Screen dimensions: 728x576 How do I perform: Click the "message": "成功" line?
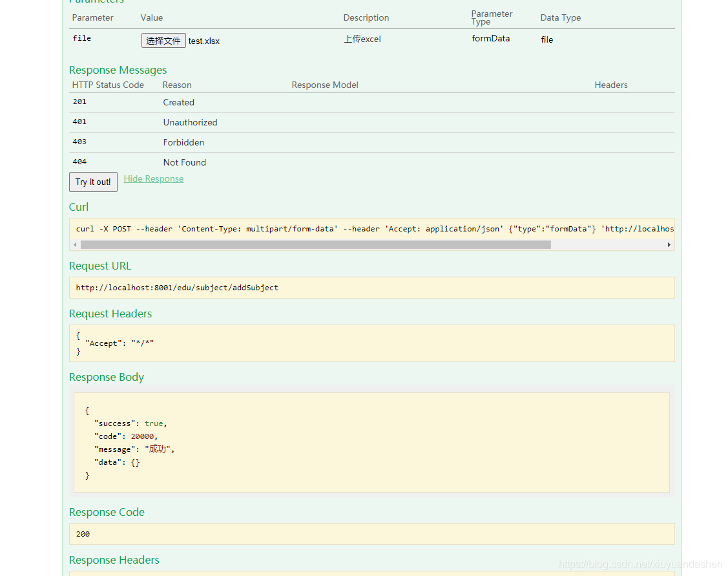coord(134,449)
